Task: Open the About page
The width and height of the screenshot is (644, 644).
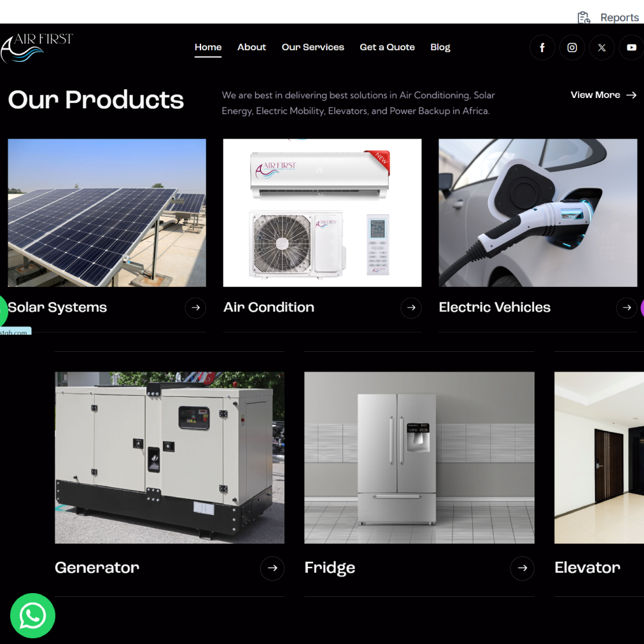Action: (251, 47)
